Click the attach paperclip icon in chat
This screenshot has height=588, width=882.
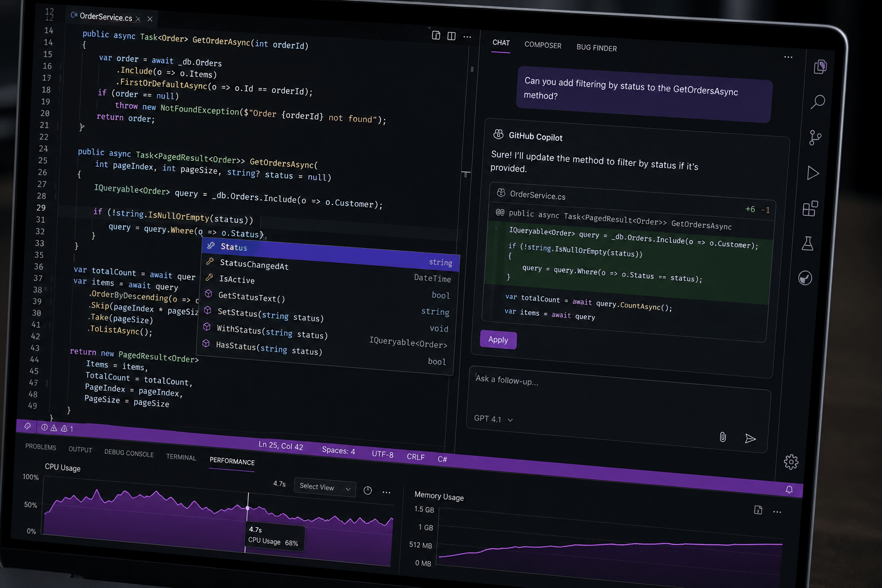pos(722,437)
